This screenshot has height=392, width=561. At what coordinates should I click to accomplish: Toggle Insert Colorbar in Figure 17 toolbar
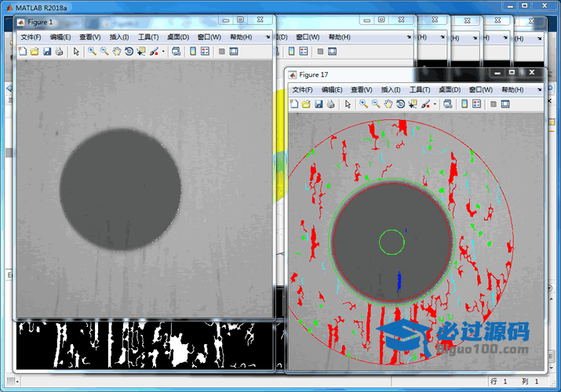(464, 104)
